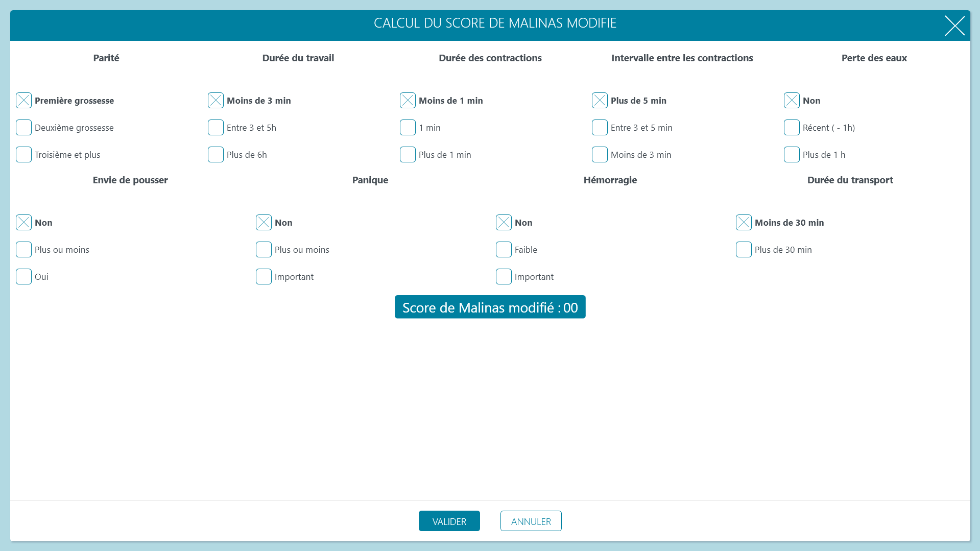
Task: Select 'Plus de 1 h' water loss
Action: 792,155
